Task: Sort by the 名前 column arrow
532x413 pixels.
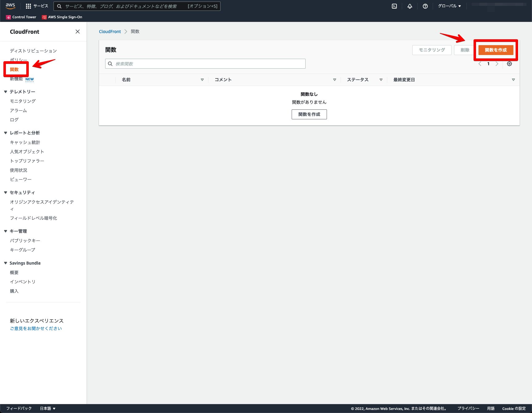Action: [x=202, y=80]
